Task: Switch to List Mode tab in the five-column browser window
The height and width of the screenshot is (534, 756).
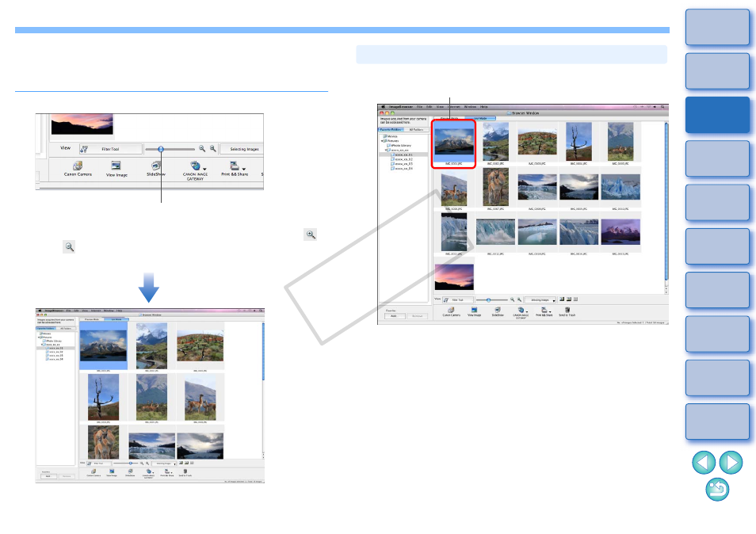Action: tap(480, 118)
